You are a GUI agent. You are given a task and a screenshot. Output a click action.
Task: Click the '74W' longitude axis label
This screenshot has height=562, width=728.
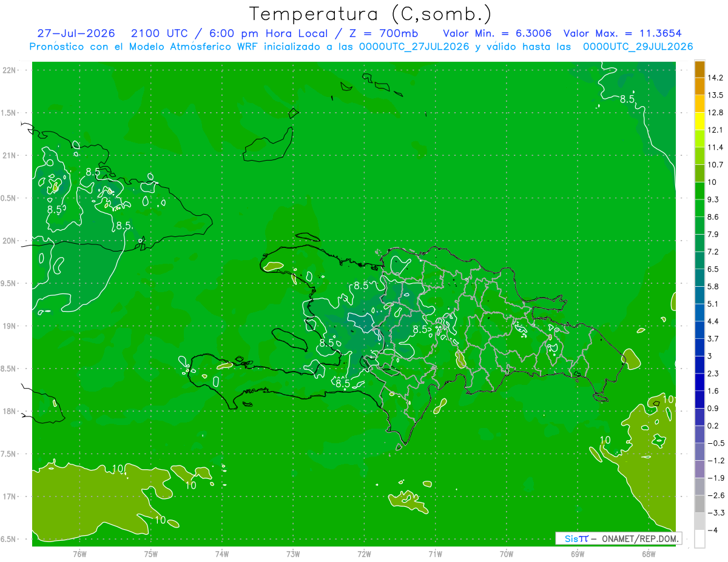click(222, 553)
